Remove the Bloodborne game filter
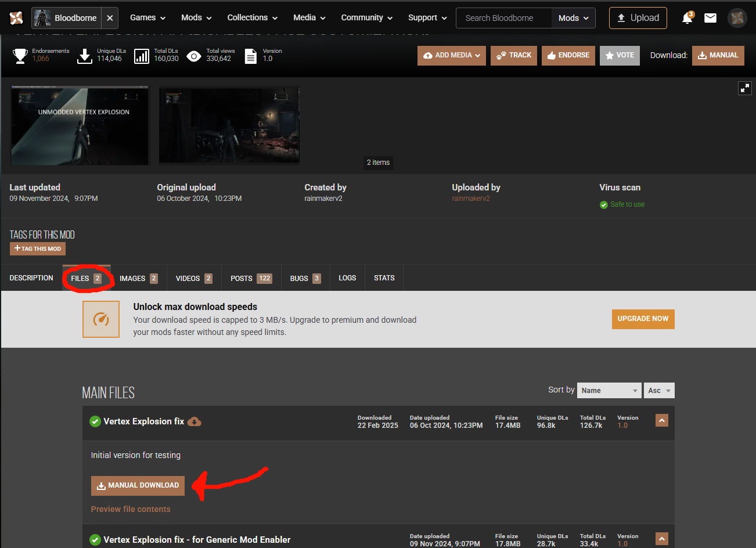The image size is (756, 548). click(110, 18)
